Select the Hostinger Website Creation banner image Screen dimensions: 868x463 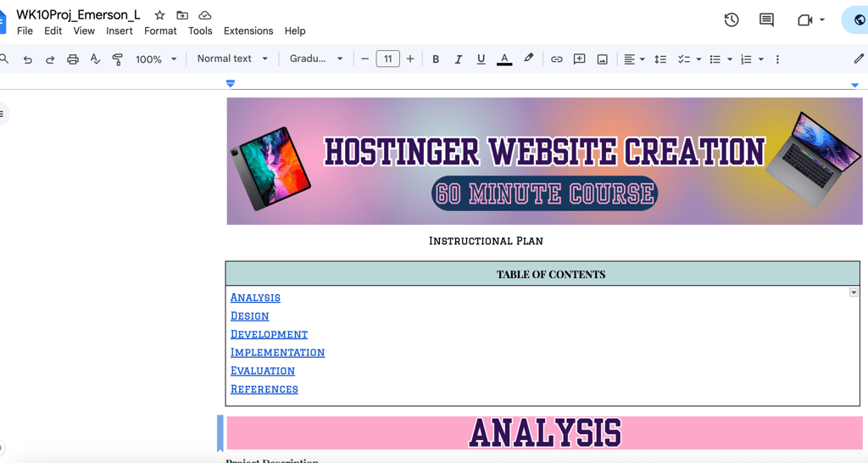coord(545,161)
